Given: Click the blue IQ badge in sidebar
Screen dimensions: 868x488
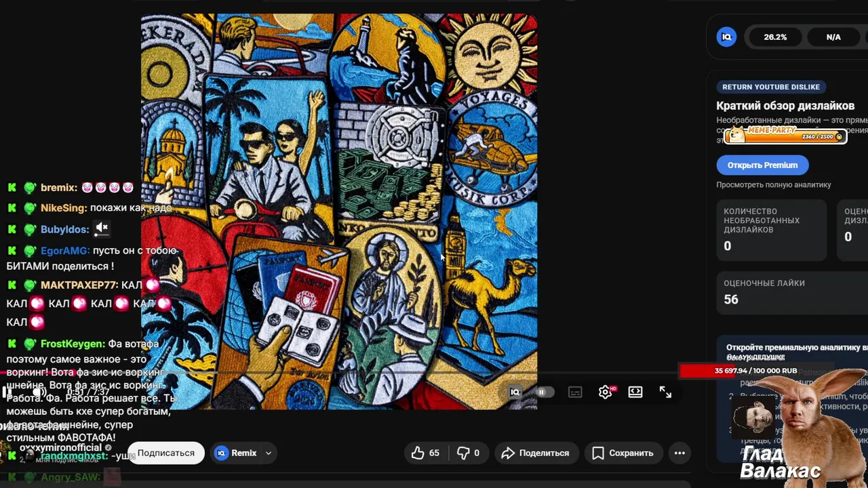Looking at the screenshot, I should click(x=726, y=37).
